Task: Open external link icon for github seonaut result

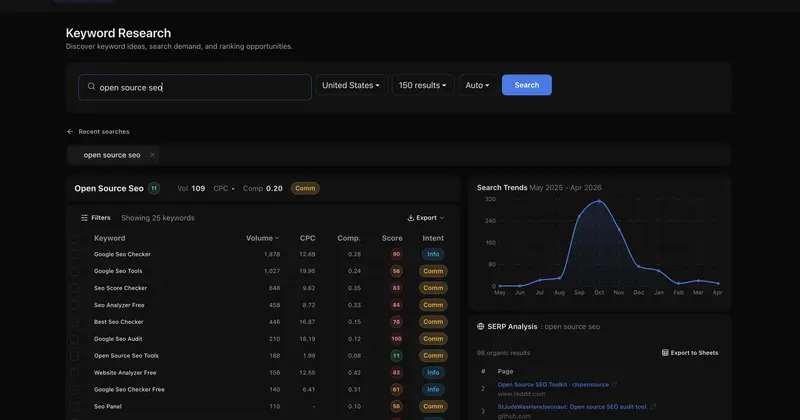Action: click(x=653, y=407)
